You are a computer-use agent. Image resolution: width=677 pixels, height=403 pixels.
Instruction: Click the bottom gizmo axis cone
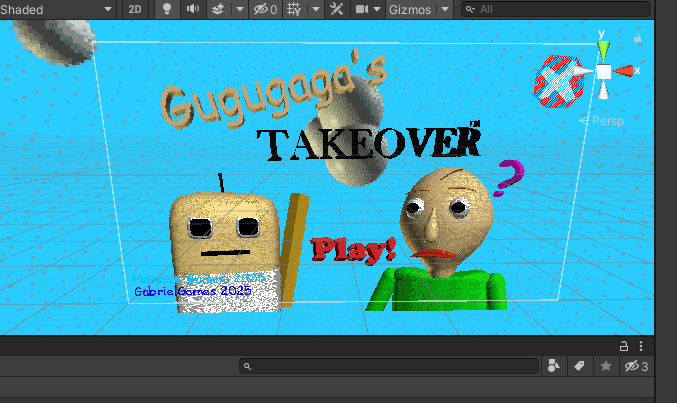click(604, 91)
